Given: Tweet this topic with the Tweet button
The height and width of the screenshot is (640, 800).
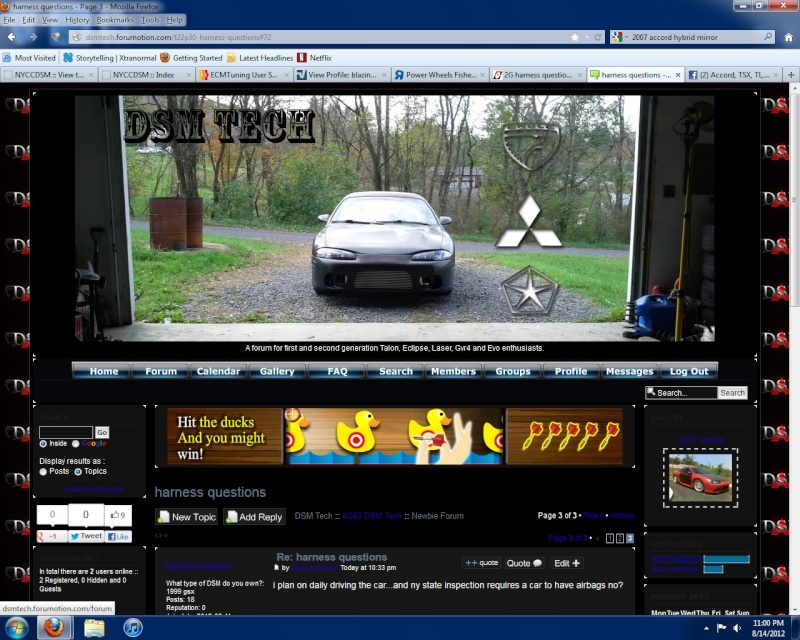Looking at the screenshot, I should 86,536.
